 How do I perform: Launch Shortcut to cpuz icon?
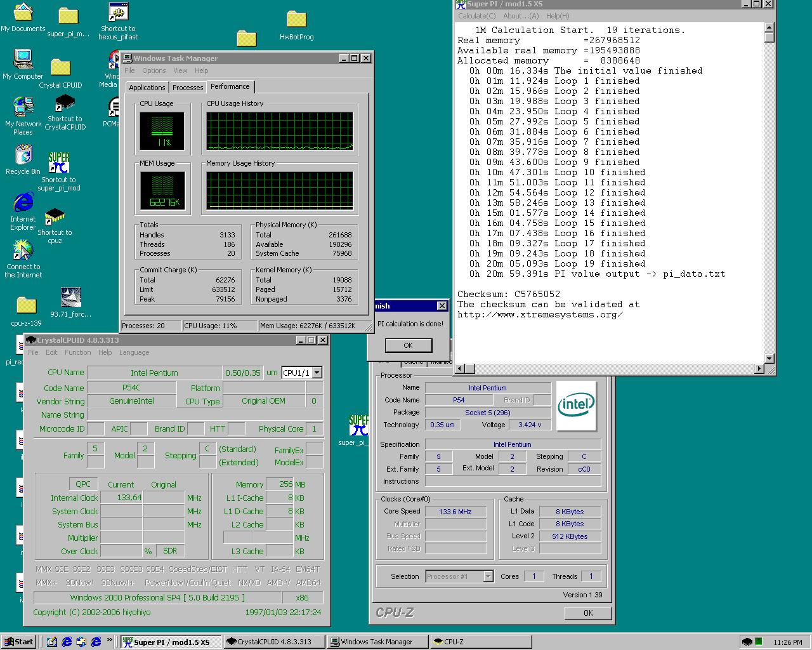[x=55, y=226]
